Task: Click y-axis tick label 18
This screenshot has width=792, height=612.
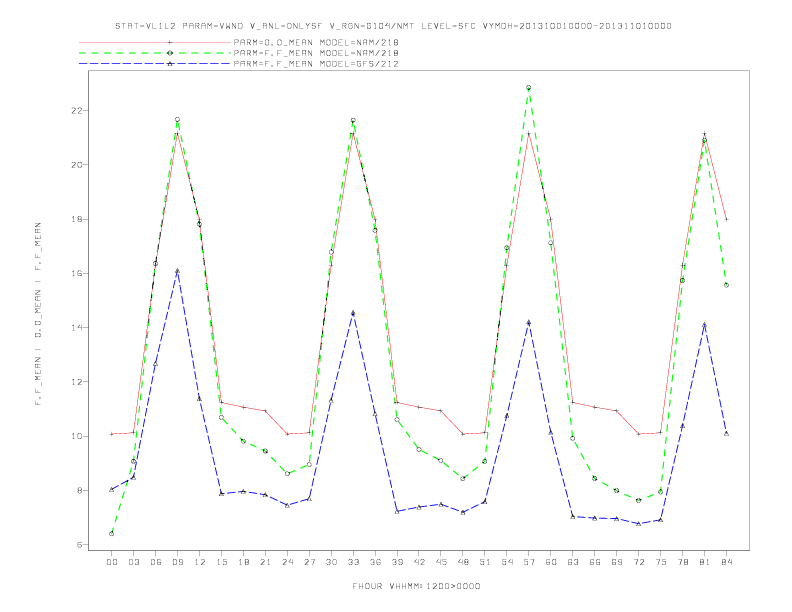Action: (x=75, y=219)
